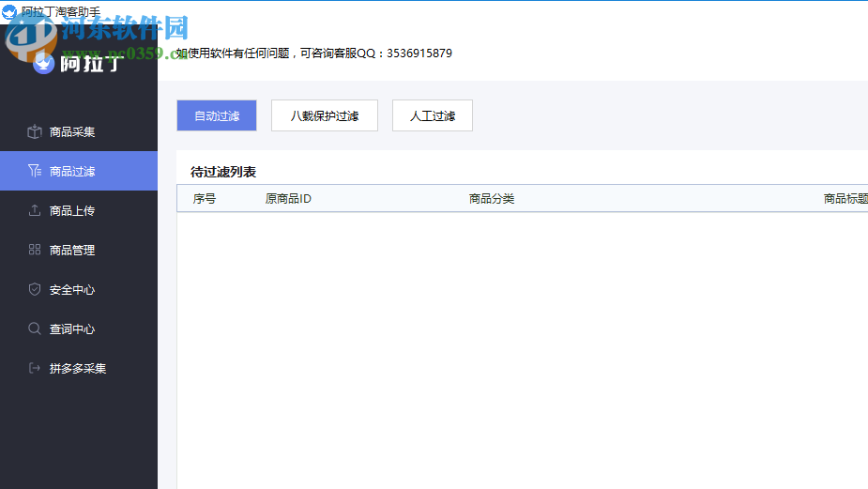Select 商品过滤 sidebar item
The width and height of the screenshot is (868, 489).
tap(79, 171)
